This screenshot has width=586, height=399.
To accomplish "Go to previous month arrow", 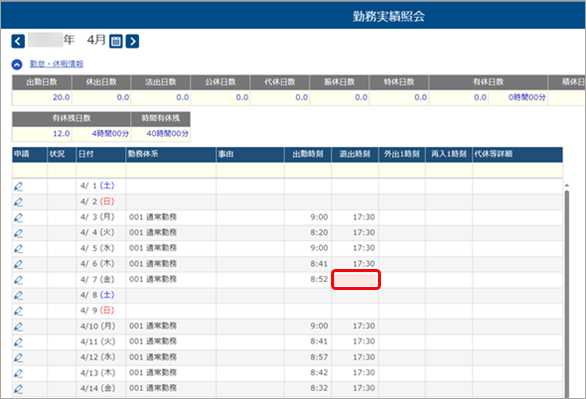I will [x=18, y=41].
